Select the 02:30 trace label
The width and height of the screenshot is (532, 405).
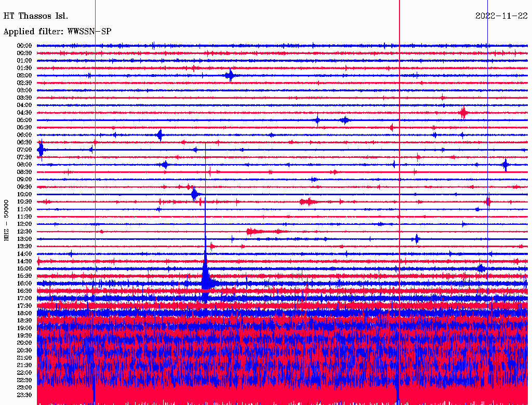click(x=24, y=83)
